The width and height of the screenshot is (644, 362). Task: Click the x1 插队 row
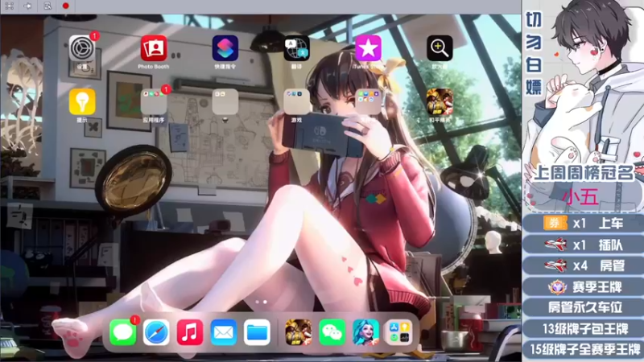click(583, 245)
